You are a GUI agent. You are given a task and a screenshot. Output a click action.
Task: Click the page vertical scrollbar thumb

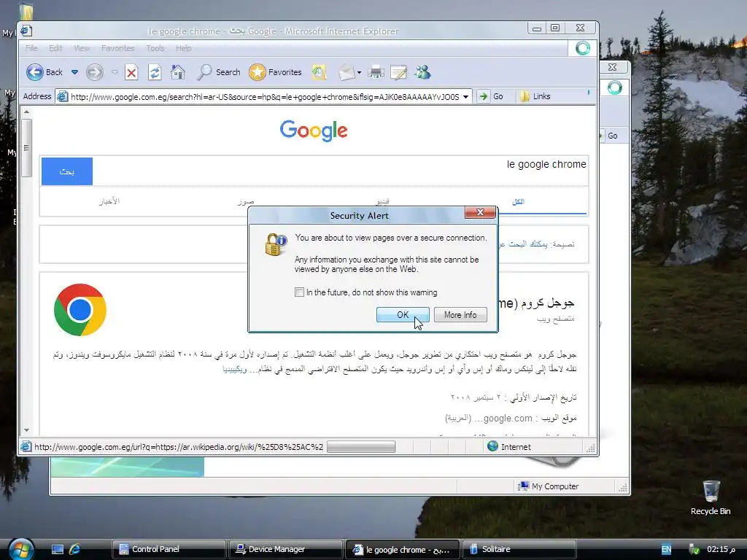click(x=27, y=147)
